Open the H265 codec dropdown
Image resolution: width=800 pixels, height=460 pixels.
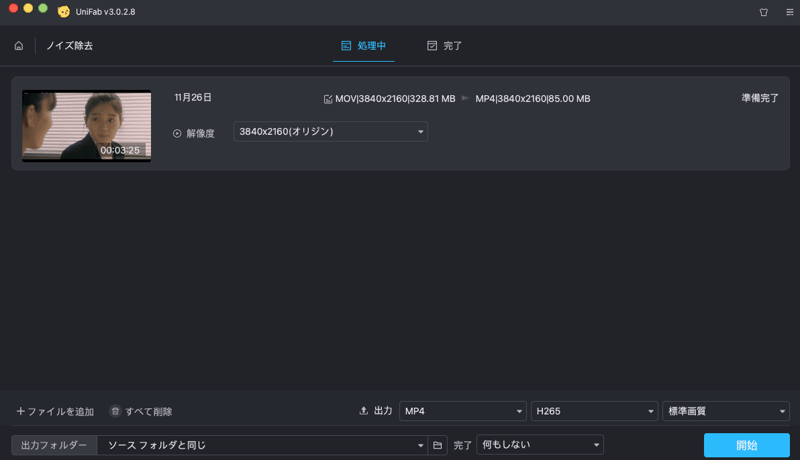(x=594, y=411)
